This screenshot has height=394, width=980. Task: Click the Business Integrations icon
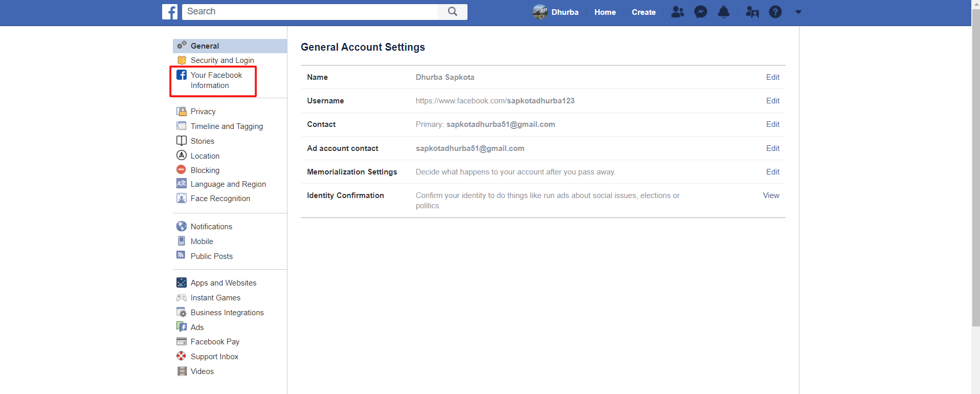[x=182, y=312]
